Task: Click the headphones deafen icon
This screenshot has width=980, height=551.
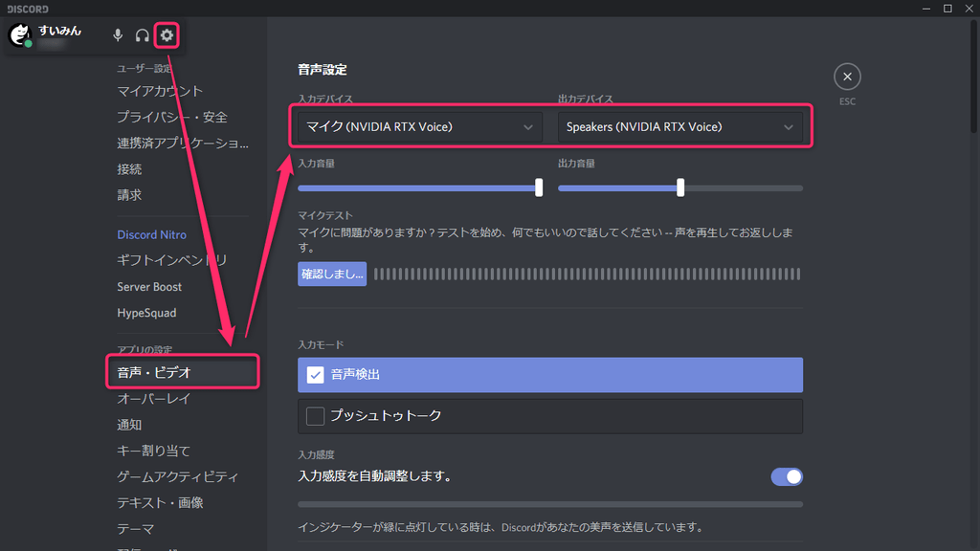Action: (x=143, y=35)
